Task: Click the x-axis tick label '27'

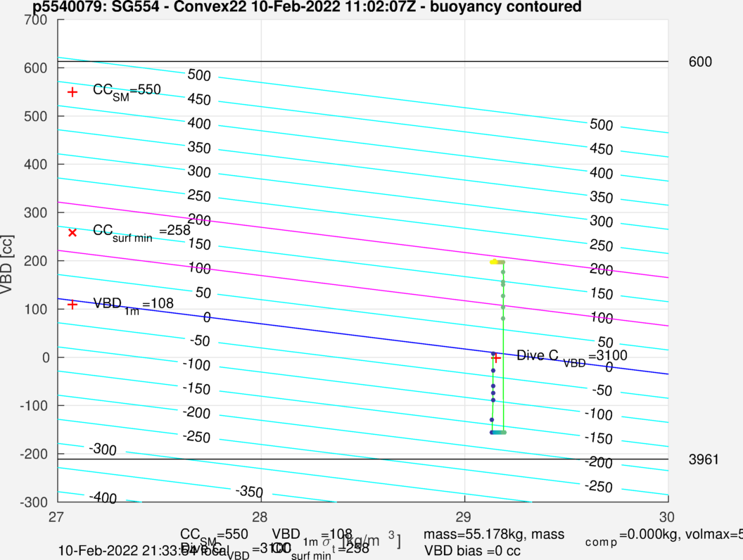Action: 56,517
